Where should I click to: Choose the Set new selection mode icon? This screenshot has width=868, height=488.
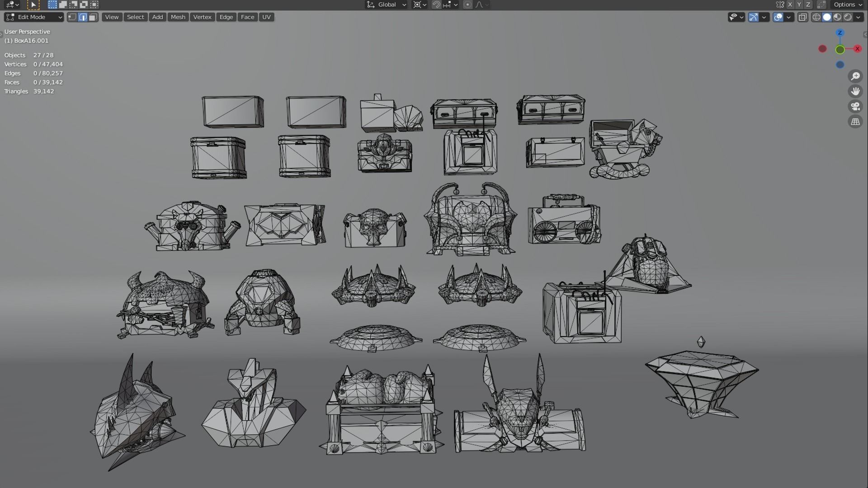coord(52,5)
